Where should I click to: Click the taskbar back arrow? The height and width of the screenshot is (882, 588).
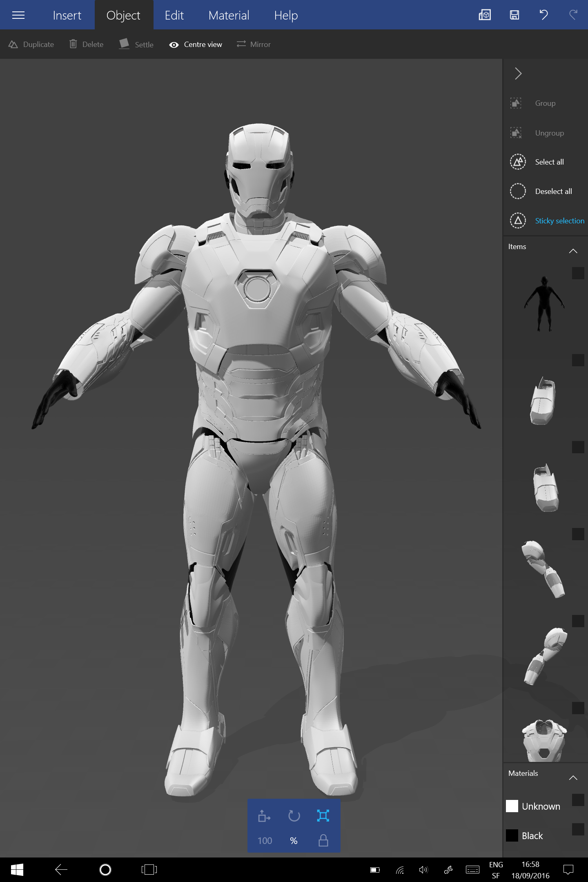61,870
